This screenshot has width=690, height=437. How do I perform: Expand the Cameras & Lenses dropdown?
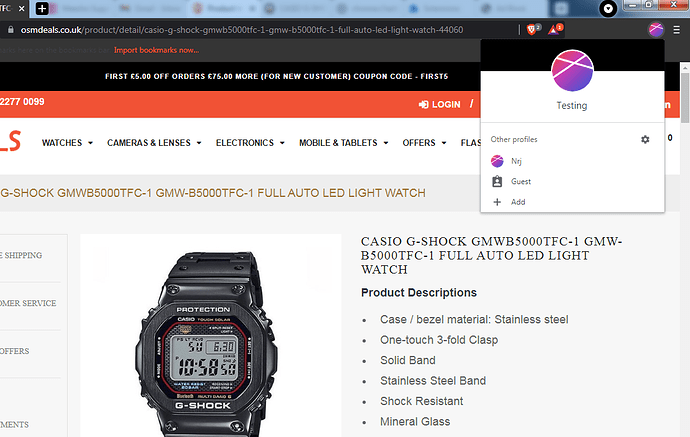pos(154,143)
